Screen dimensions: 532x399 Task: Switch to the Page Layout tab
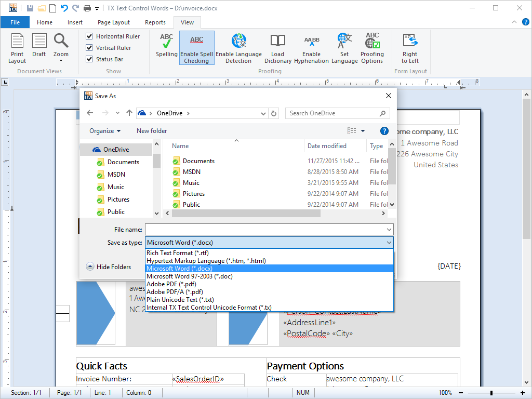[x=114, y=22]
